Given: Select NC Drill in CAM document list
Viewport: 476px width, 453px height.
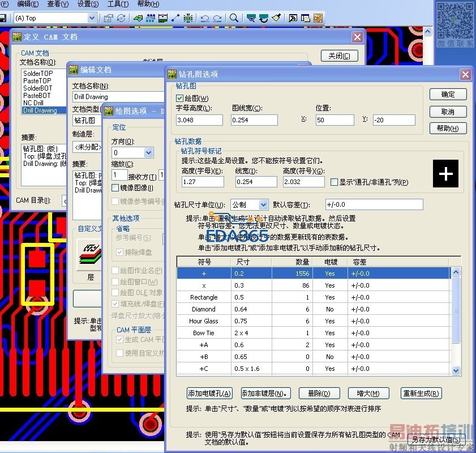Looking at the screenshot, I should tap(33, 103).
